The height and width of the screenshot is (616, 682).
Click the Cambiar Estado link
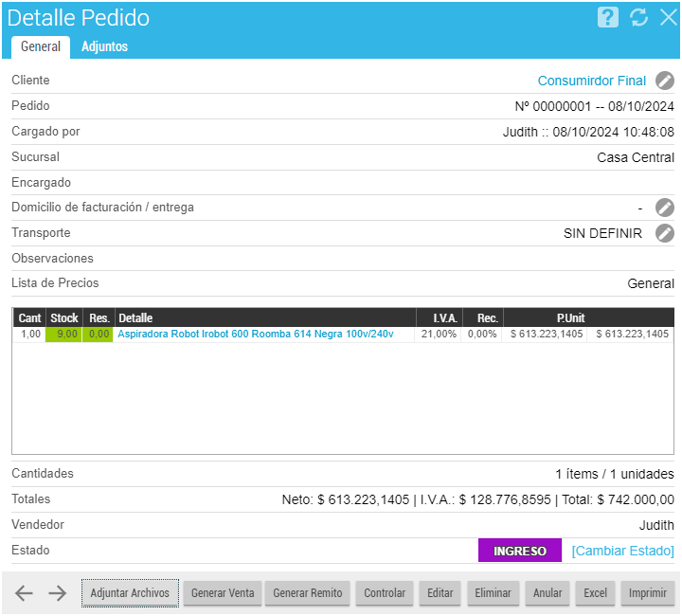(622, 551)
